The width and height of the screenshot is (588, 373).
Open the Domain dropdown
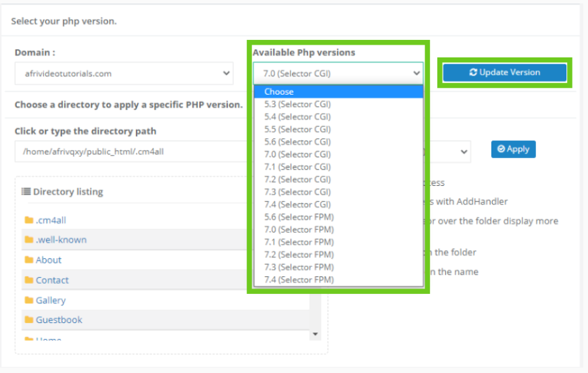tap(124, 74)
